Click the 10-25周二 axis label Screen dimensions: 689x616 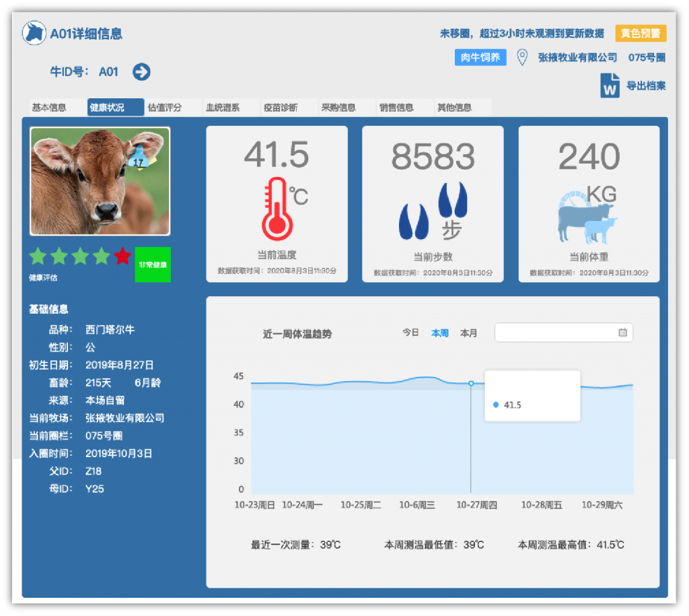click(x=361, y=505)
